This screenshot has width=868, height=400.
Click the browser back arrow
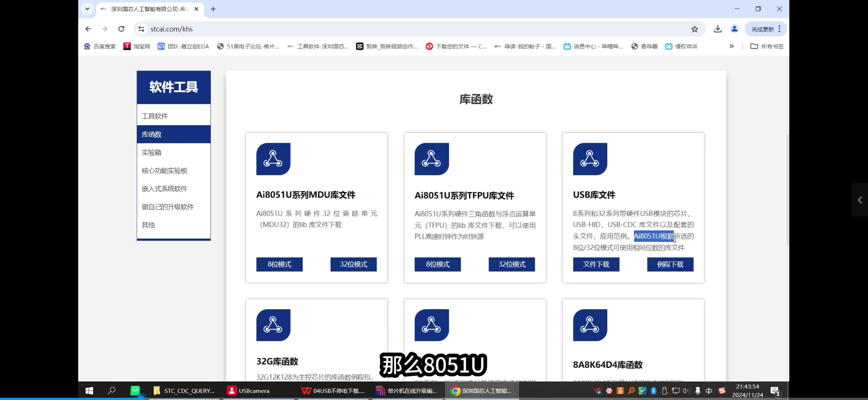(88, 29)
